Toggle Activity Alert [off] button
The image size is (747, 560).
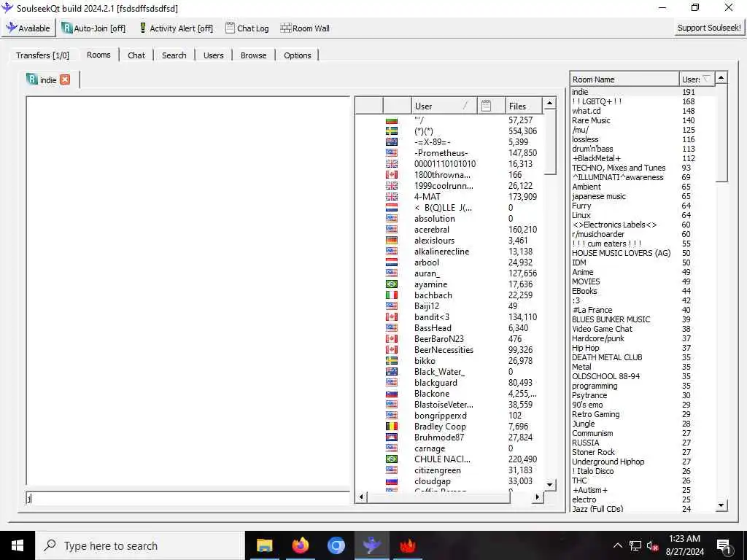point(176,28)
